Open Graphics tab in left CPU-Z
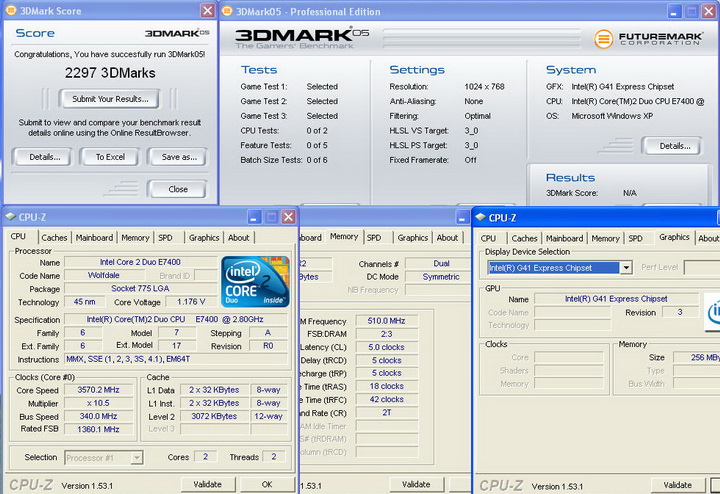This screenshot has width=720, height=494. coord(204,238)
